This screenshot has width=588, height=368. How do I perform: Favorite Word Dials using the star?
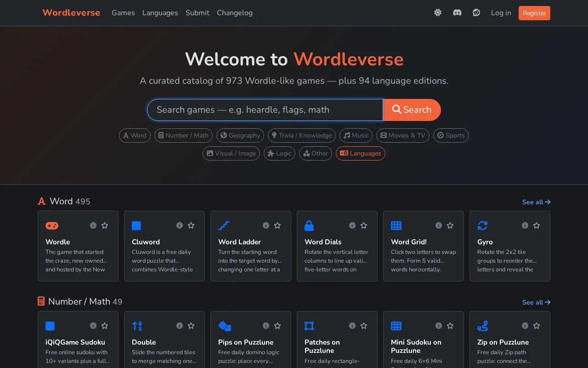[364, 225]
